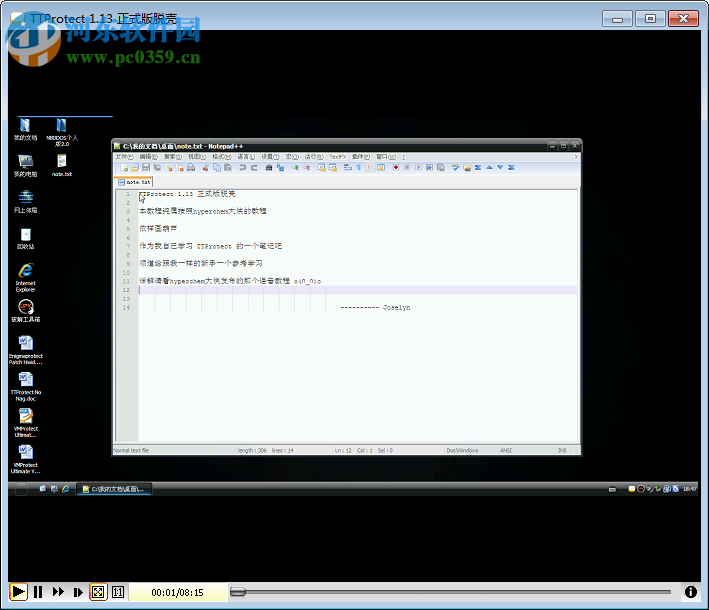Open the 插件 (Plugins) menu in Notepad++

(361, 156)
